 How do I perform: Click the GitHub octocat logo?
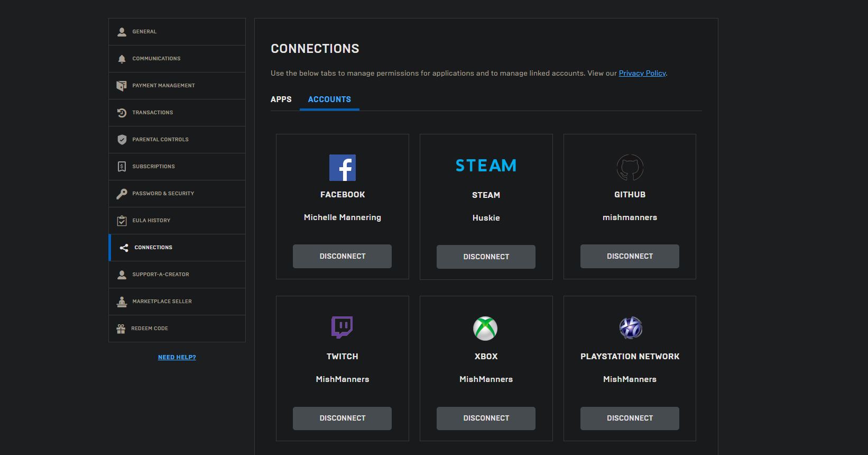(x=630, y=168)
